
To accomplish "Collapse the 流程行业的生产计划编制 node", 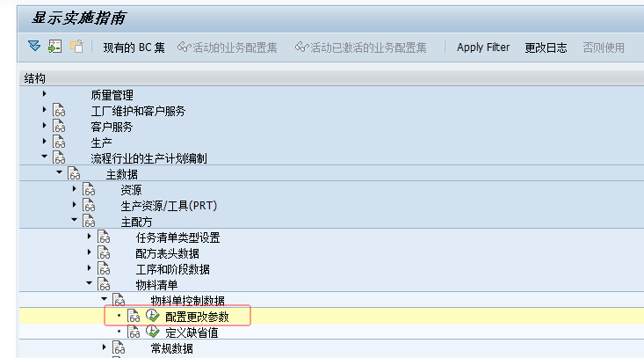I will click(44, 158).
